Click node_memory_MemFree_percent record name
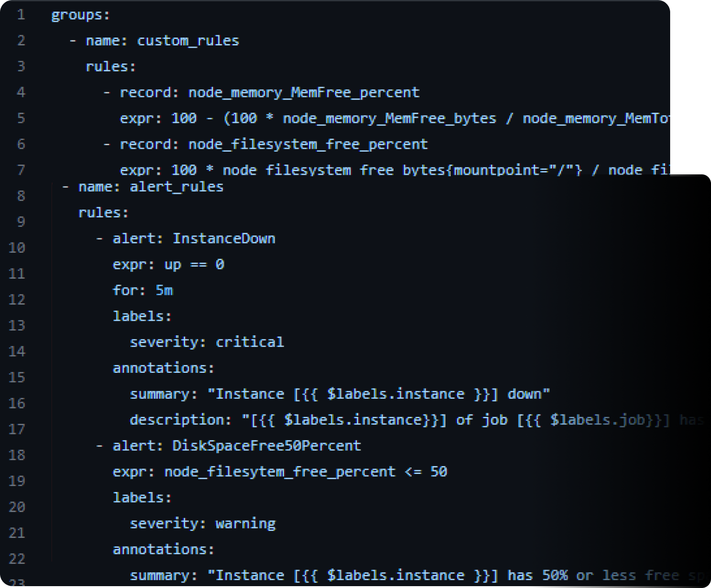 304,92
